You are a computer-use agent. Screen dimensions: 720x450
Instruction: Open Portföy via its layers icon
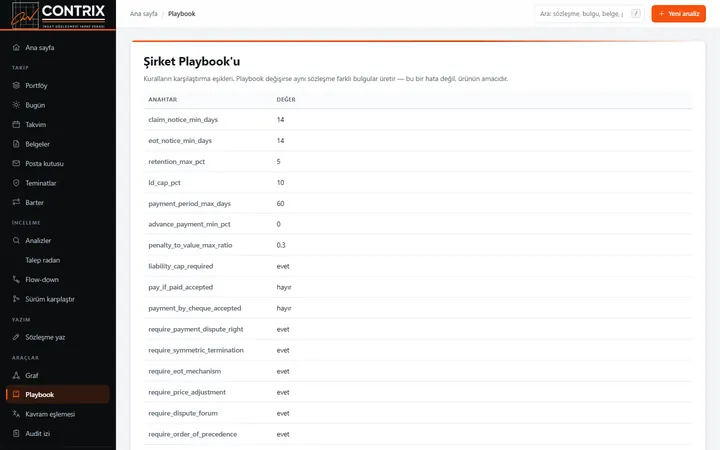click(16, 85)
